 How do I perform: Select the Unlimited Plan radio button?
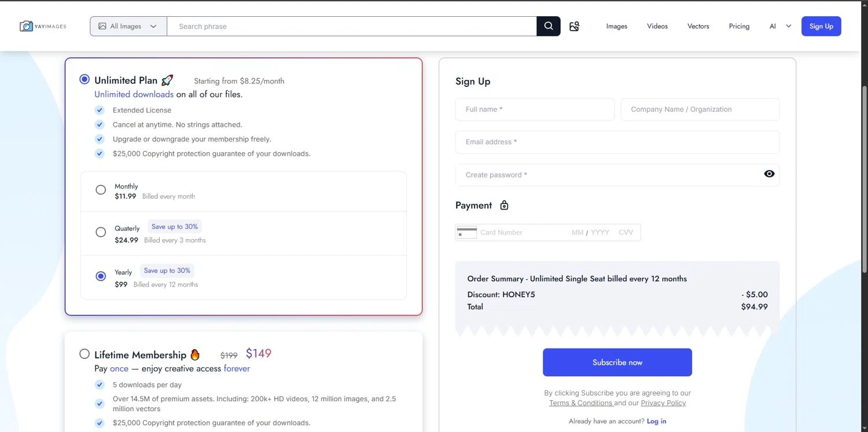(84, 79)
